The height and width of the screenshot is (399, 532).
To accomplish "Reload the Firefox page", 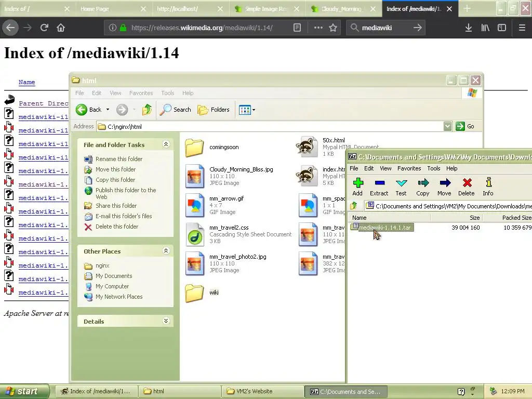I will pos(44,28).
